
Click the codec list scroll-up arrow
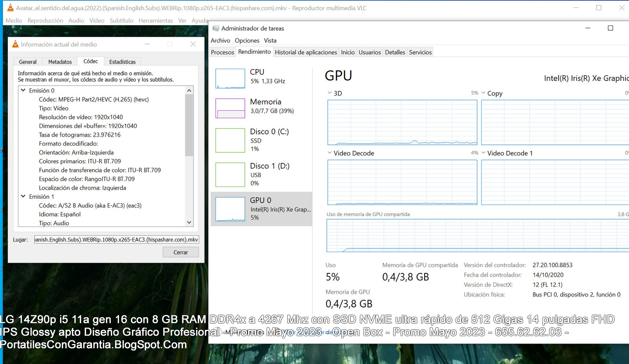click(x=189, y=90)
